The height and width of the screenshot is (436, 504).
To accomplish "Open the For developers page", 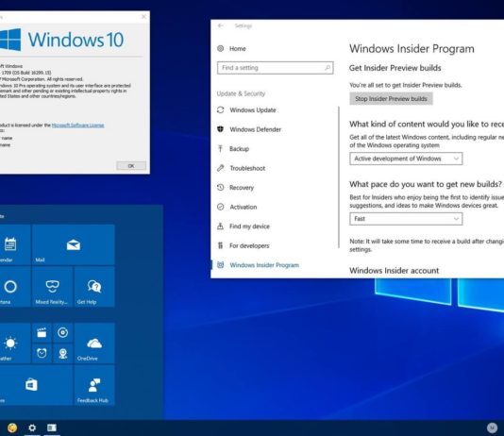I will click(x=249, y=245).
